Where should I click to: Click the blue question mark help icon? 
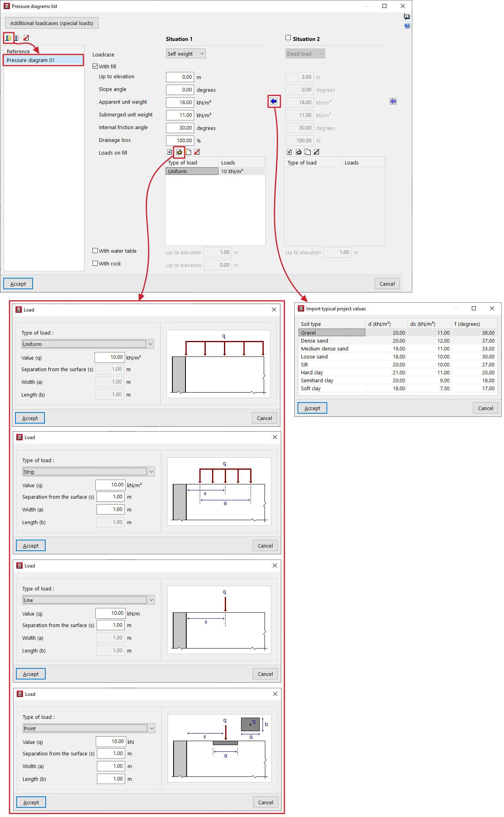click(407, 26)
